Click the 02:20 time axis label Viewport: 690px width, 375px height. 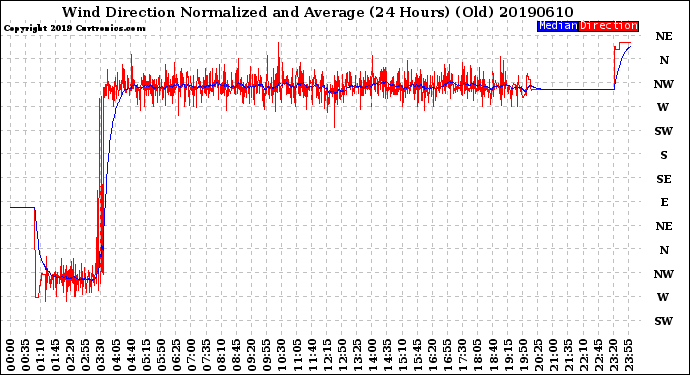(x=71, y=355)
